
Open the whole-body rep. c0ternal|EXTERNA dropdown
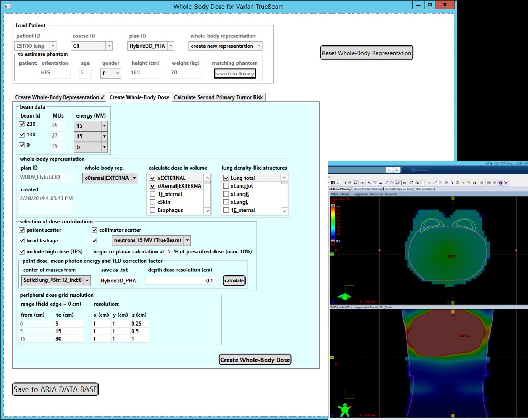[134, 178]
